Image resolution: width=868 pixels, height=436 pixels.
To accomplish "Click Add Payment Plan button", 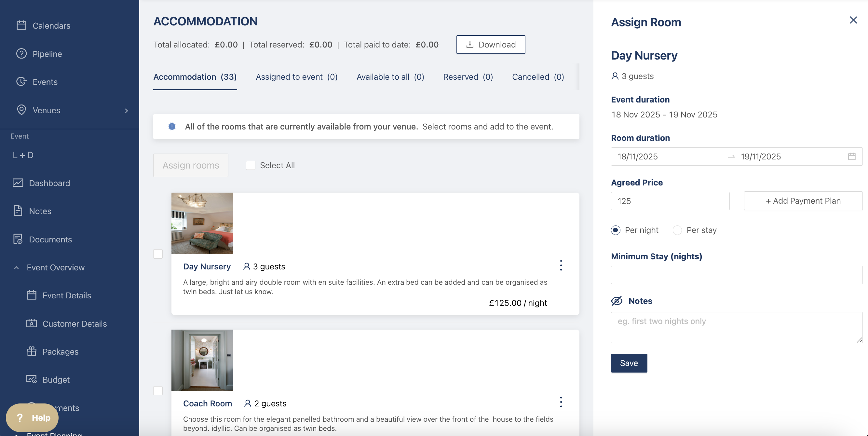I will (803, 201).
